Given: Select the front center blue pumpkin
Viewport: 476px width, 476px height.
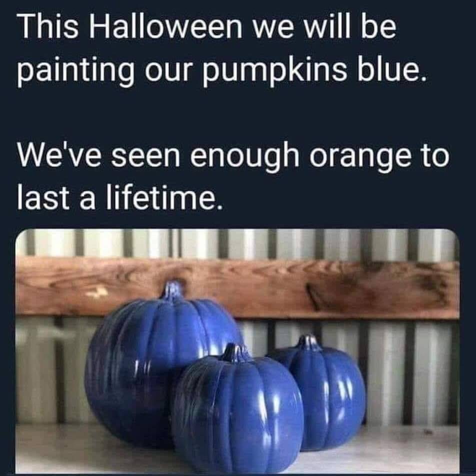Looking at the screenshot, I should coord(237,410).
